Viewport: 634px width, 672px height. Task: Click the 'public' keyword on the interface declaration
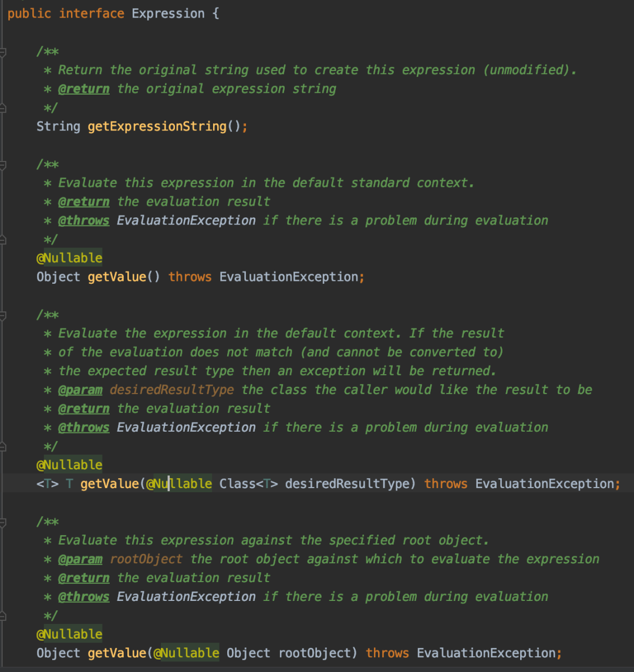click(x=29, y=14)
